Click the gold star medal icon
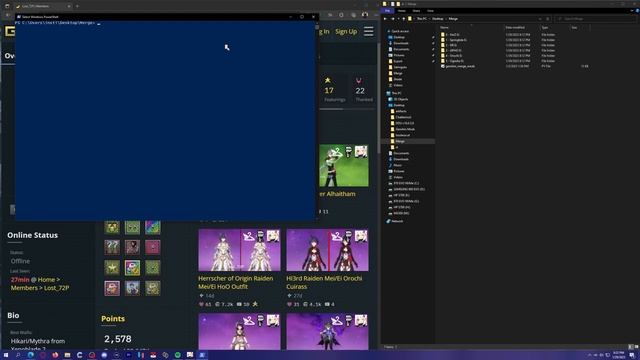 (x=112, y=267)
